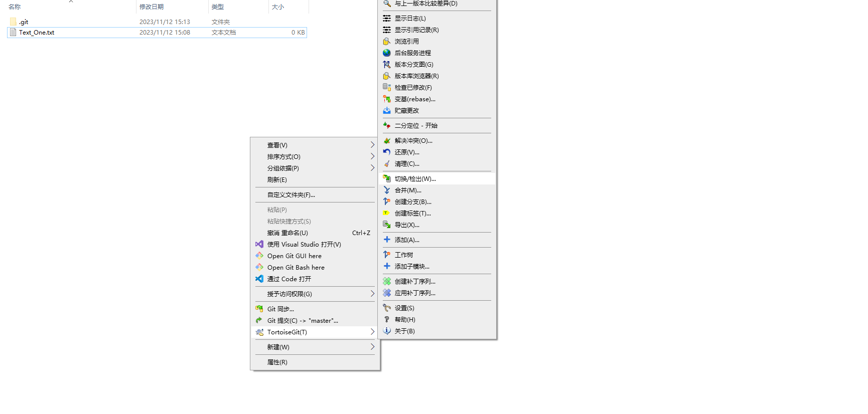Click the yellow create tag (创建标签) icon
The image size is (868, 414).
point(387,213)
